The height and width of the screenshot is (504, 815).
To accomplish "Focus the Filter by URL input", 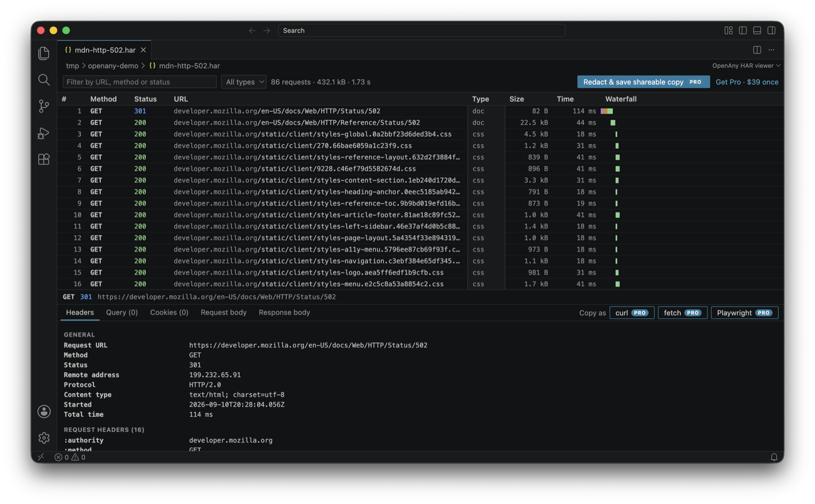I will [140, 82].
